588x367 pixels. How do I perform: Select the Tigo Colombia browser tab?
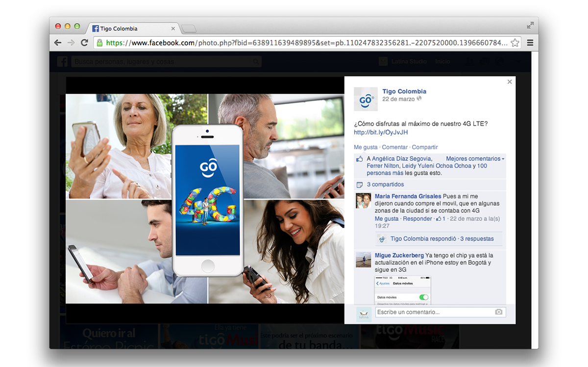coord(133,28)
